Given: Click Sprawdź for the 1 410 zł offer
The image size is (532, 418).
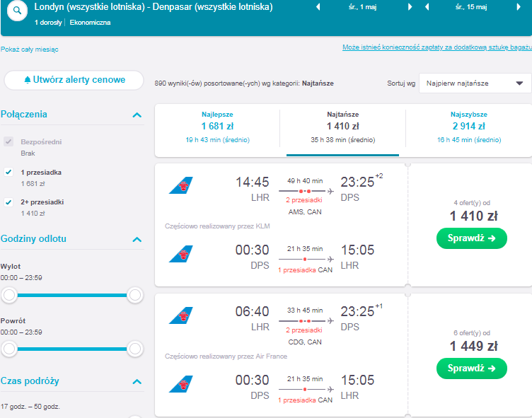Looking at the screenshot, I should coord(472,238).
